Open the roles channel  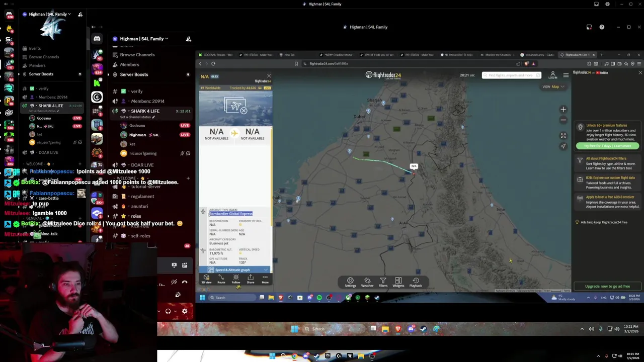[x=136, y=216]
